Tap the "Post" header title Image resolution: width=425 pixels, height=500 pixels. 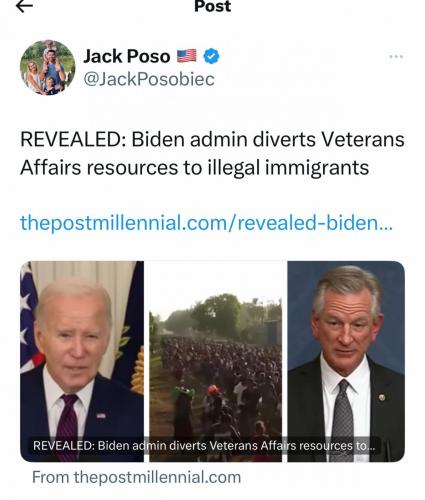212,6
